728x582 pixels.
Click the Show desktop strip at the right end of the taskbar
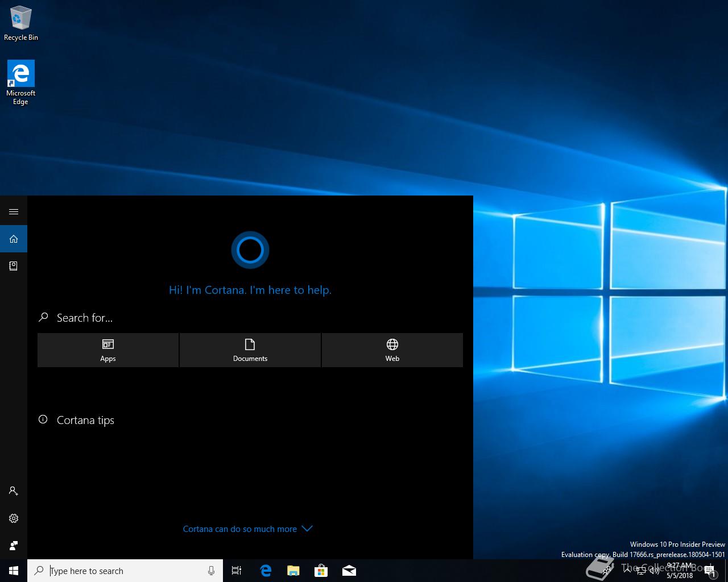(726, 571)
